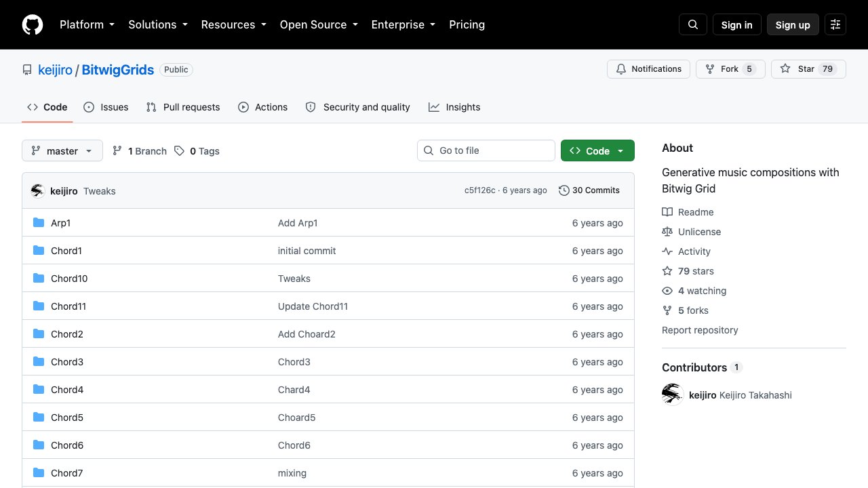868x488 pixels.
Task: Click the Chord11 folder icon
Action: coord(39,306)
